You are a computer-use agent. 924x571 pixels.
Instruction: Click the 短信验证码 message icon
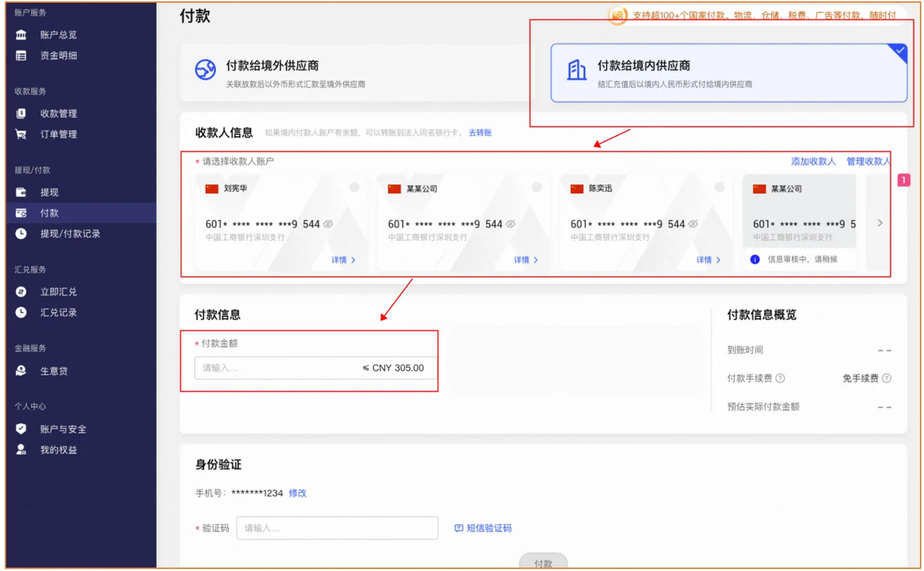click(459, 528)
